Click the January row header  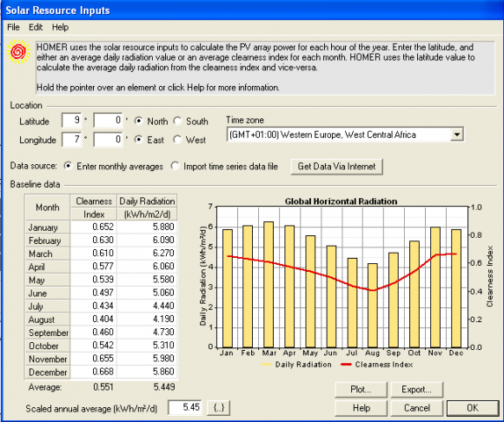point(48,227)
